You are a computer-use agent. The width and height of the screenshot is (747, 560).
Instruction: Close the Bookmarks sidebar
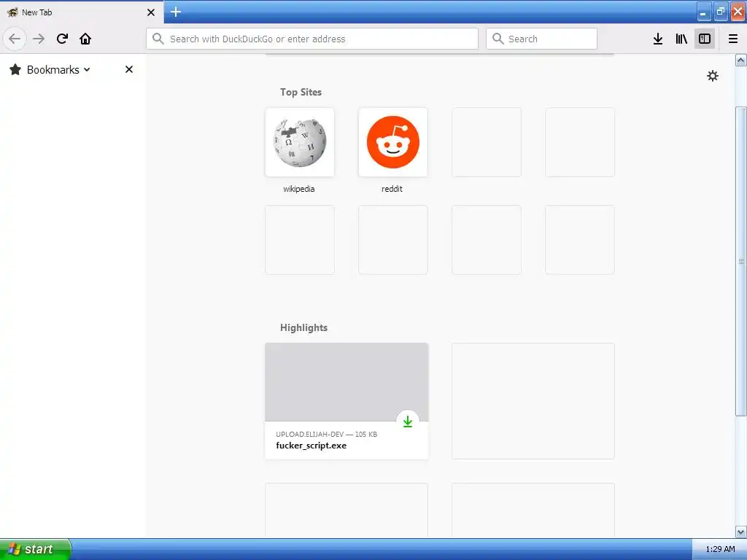click(x=128, y=69)
